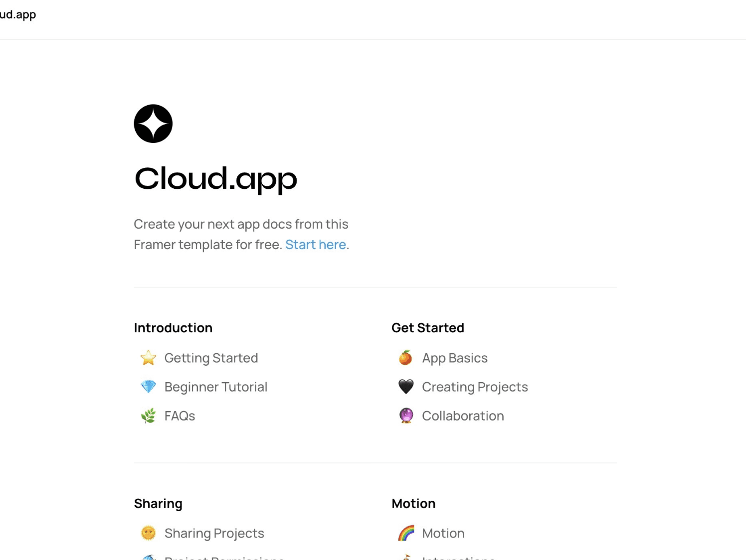Open the Motion page link
The image size is (746, 560).
point(443,533)
